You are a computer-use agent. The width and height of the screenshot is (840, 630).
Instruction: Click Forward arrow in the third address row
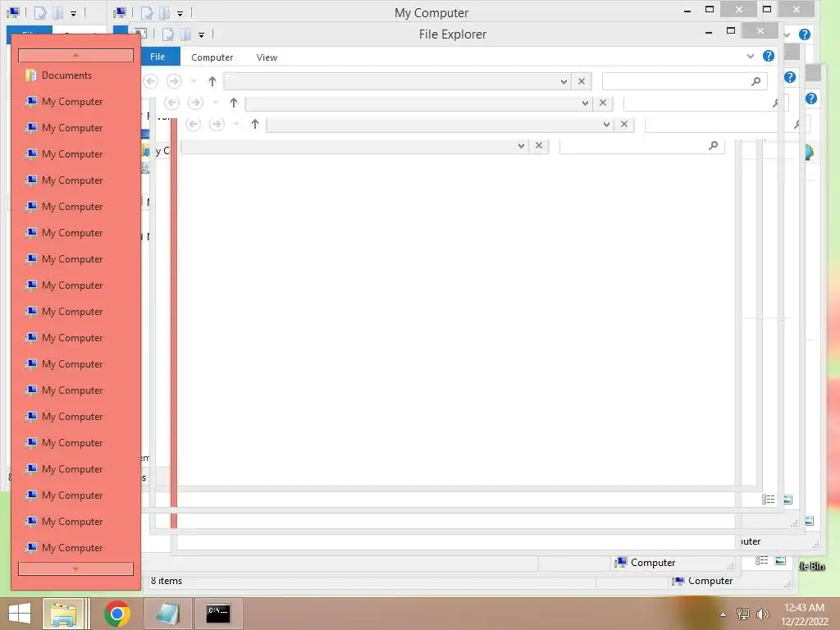(x=217, y=125)
